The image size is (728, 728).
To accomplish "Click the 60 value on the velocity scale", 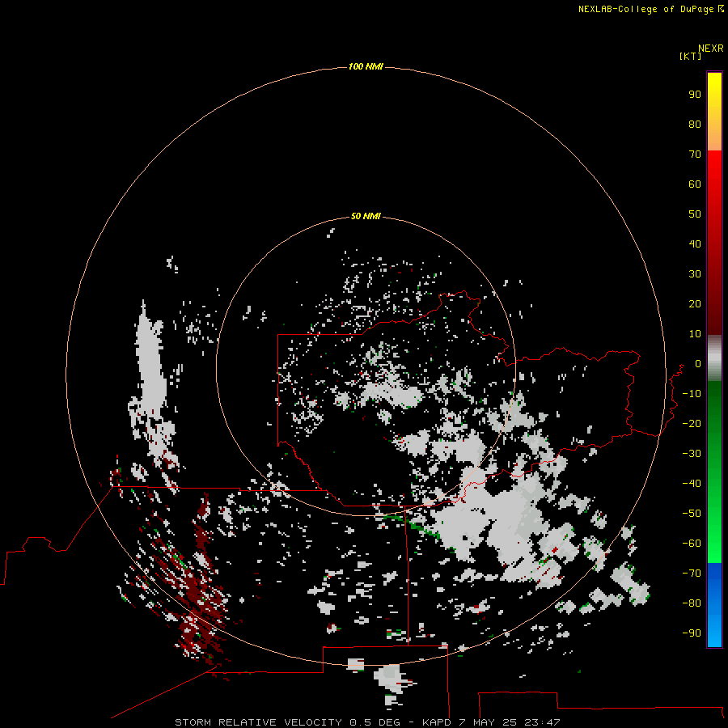I will click(695, 184).
